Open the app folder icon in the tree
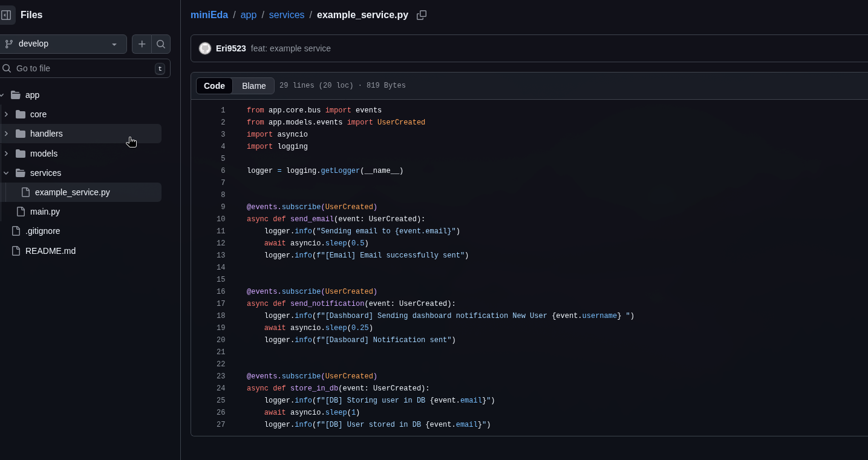 click(x=16, y=95)
